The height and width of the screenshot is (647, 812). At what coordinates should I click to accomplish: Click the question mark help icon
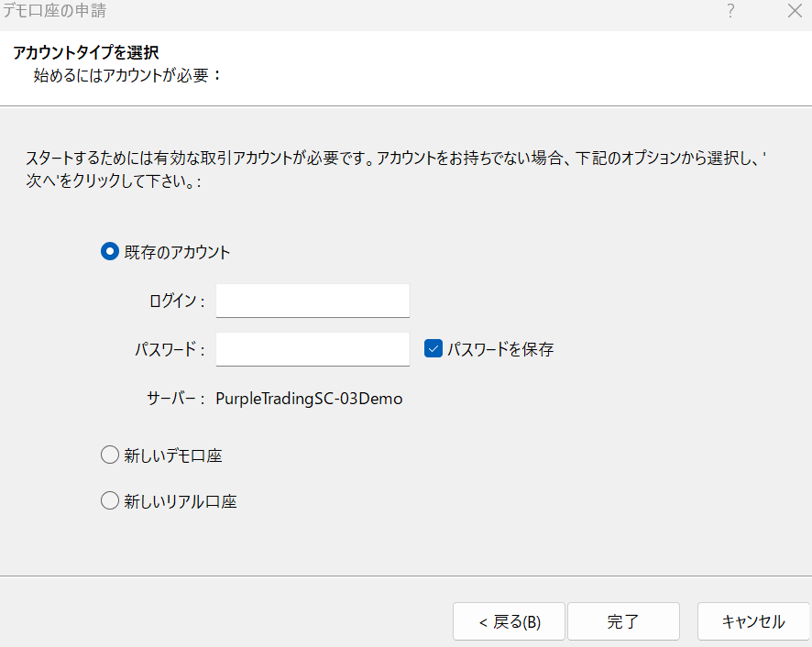pos(730,11)
